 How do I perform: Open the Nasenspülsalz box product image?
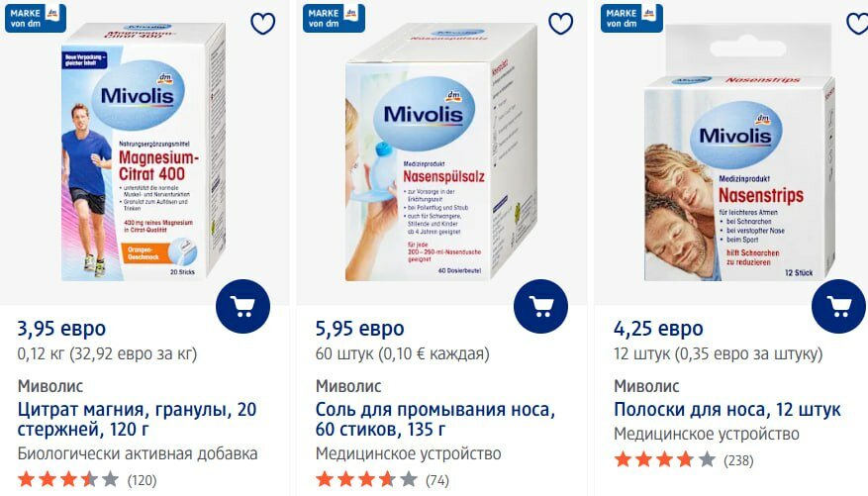[x=441, y=151]
